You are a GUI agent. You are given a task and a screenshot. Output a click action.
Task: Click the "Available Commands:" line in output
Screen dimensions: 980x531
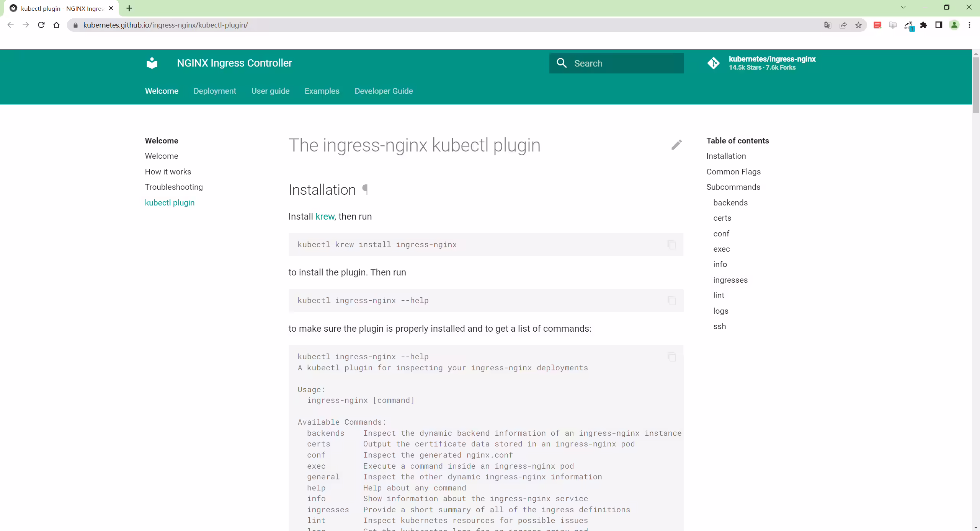pos(342,422)
